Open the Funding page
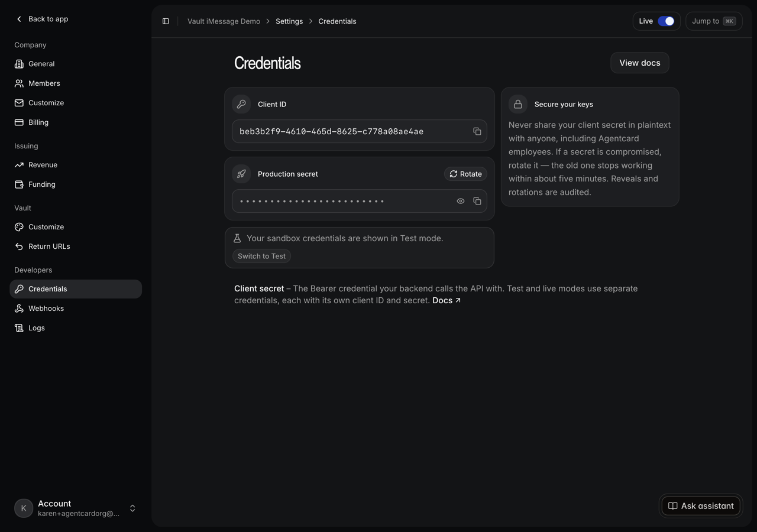Viewport: 757px width, 532px height. [76, 184]
